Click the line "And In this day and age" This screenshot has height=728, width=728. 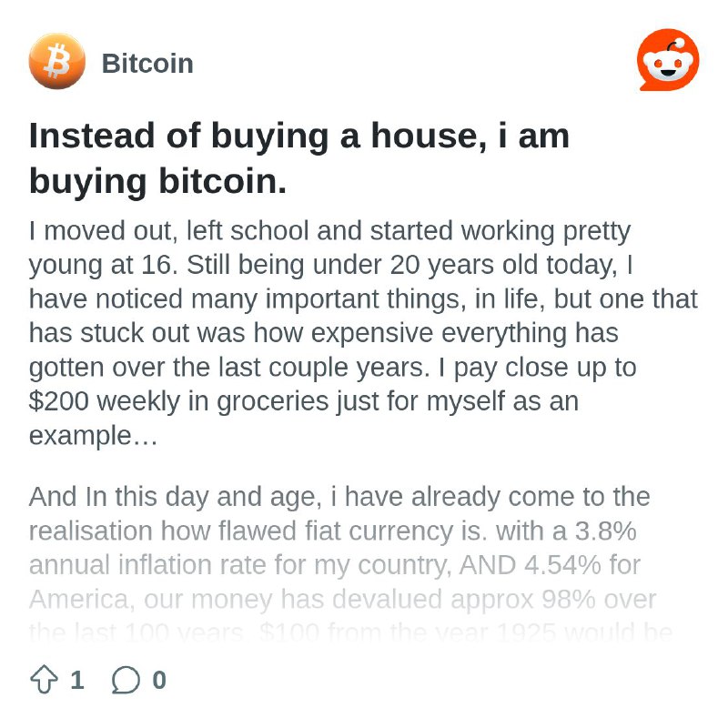[x=339, y=497]
